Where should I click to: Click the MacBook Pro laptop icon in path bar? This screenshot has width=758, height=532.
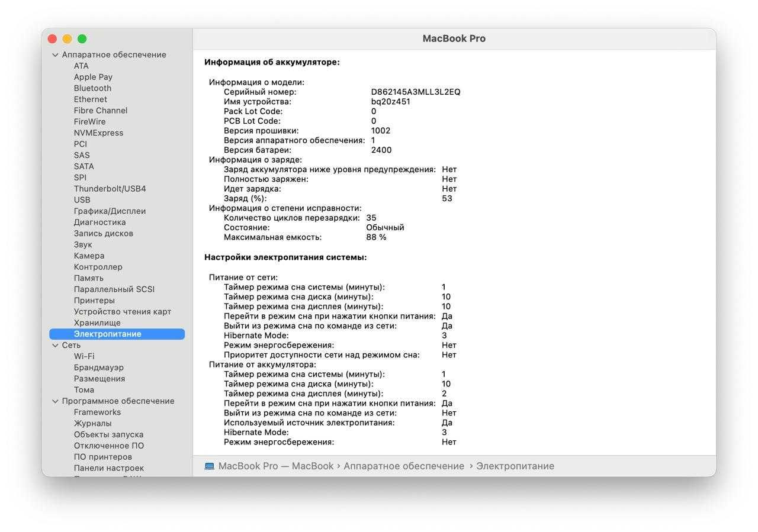tap(209, 466)
